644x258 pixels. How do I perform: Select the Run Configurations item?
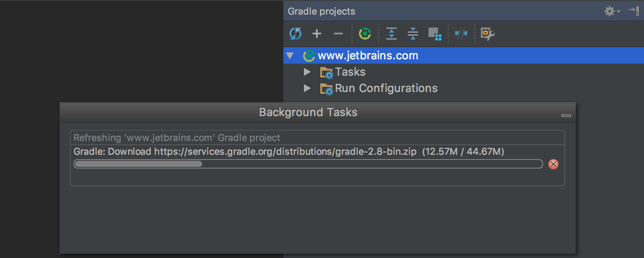click(x=386, y=88)
